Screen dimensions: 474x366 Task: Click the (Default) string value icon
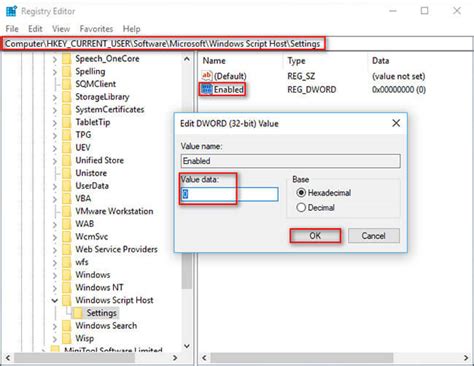pos(207,76)
